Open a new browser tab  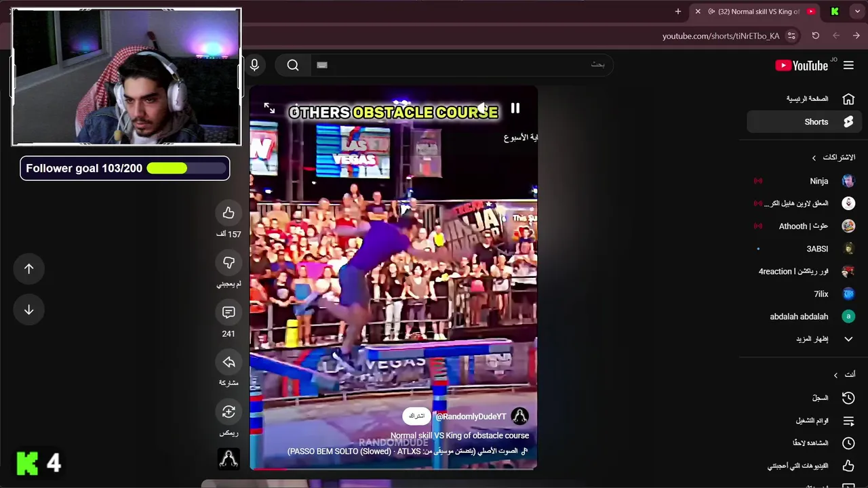click(677, 12)
